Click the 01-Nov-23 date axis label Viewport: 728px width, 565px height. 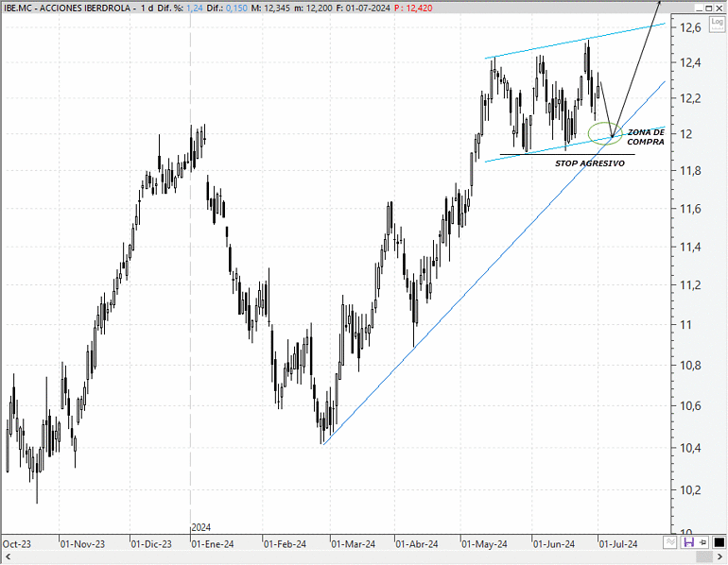pos(82,544)
